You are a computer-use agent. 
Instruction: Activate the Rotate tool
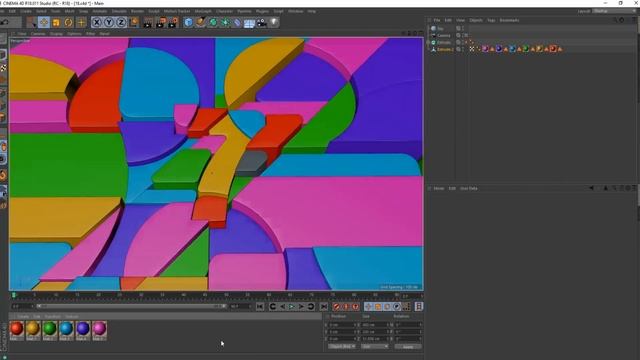(x=69, y=22)
